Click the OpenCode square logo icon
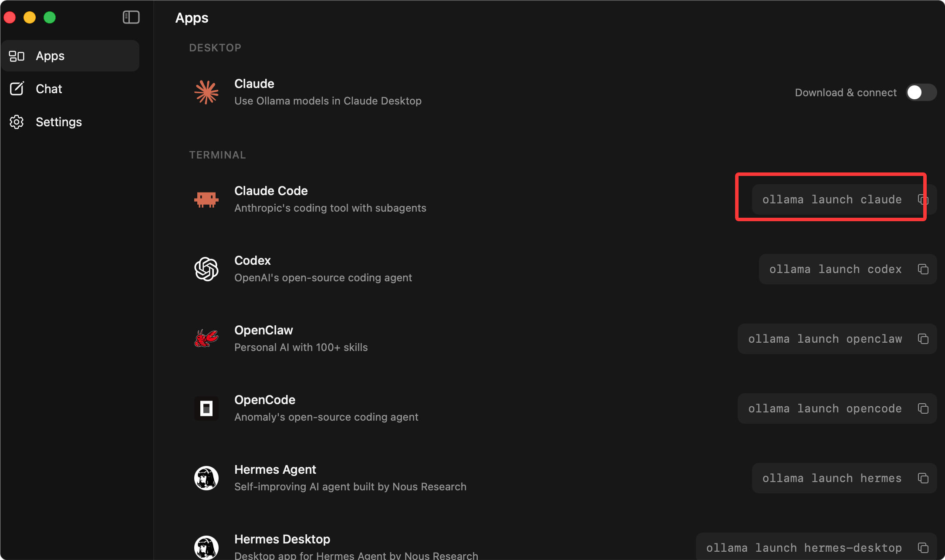 click(206, 408)
